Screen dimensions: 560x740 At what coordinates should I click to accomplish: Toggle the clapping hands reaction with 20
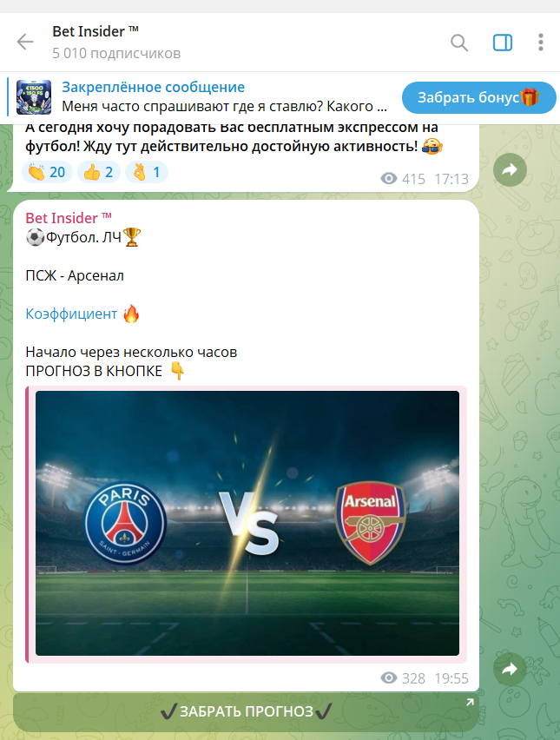coord(47,172)
